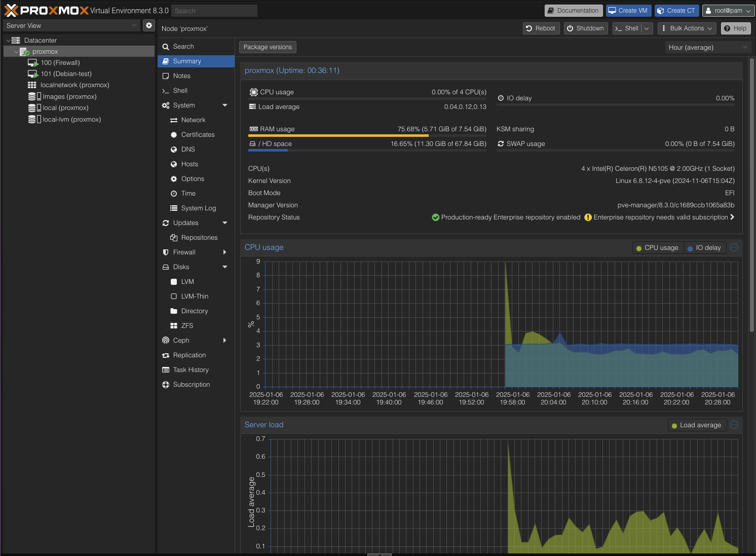The height and width of the screenshot is (556, 756).
Task: Click the top Search input field
Action: (214, 11)
